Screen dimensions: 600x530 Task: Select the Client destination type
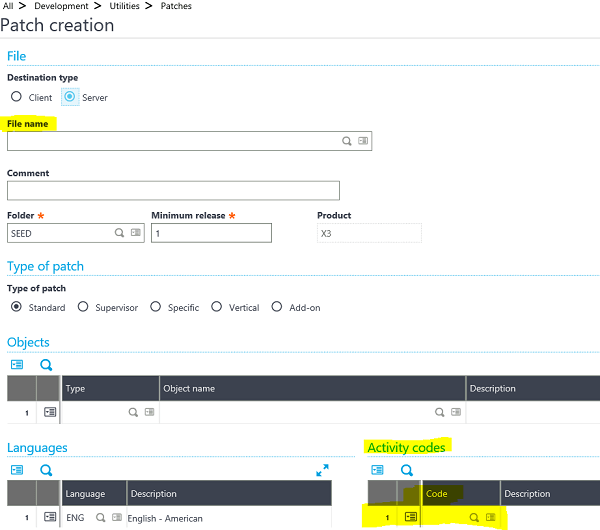tap(16, 97)
